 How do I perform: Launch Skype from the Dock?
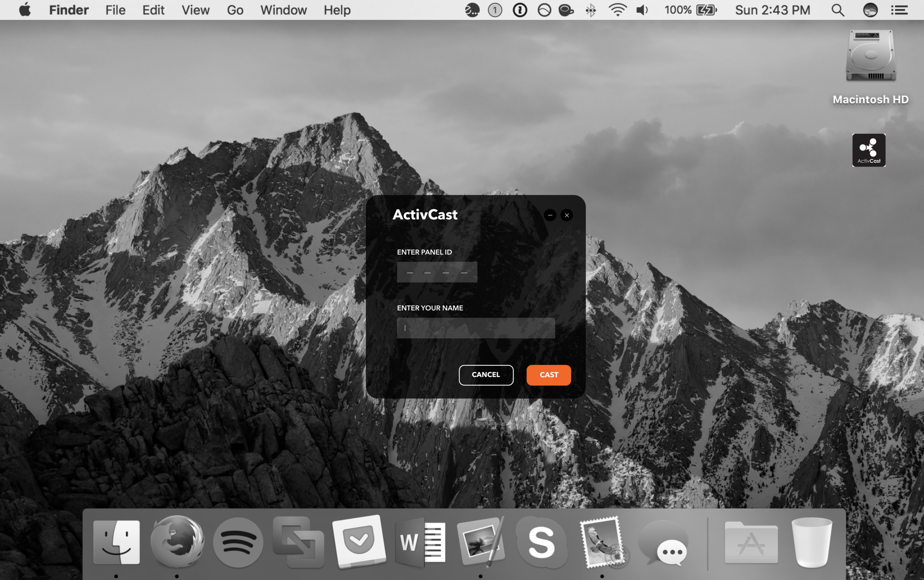pyautogui.click(x=541, y=542)
